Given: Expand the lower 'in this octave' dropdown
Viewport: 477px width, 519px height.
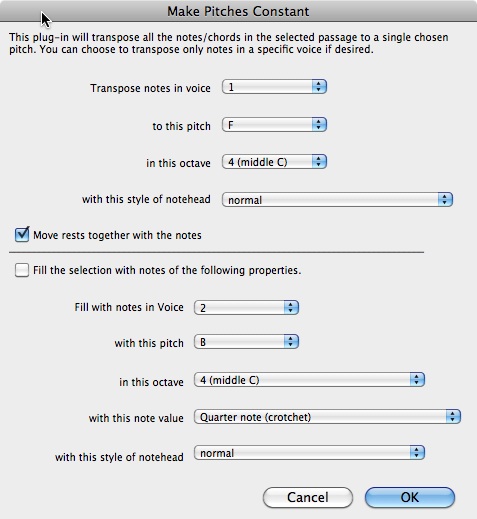Looking at the screenshot, I should pos(309,380).
